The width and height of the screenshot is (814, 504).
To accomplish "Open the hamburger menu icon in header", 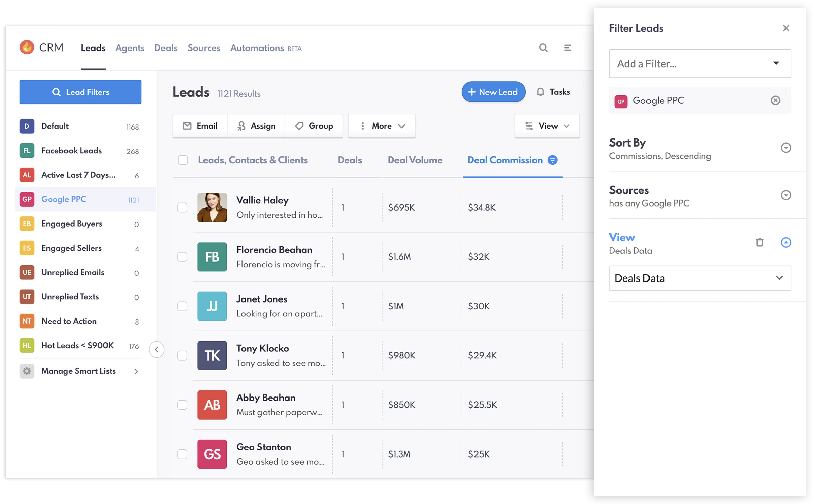I will [567, 48].
